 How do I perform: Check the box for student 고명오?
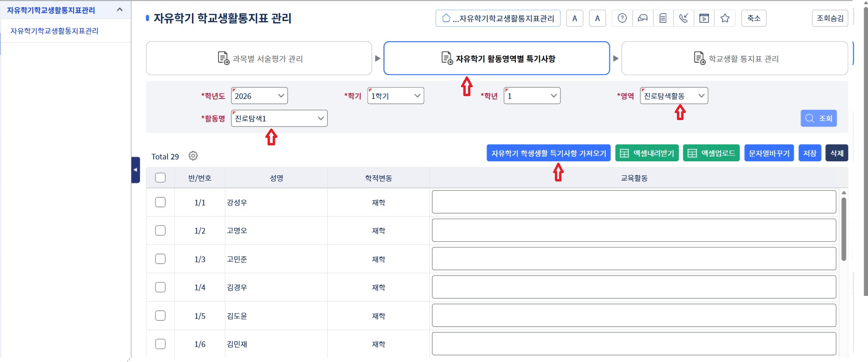tap(161, 230)
